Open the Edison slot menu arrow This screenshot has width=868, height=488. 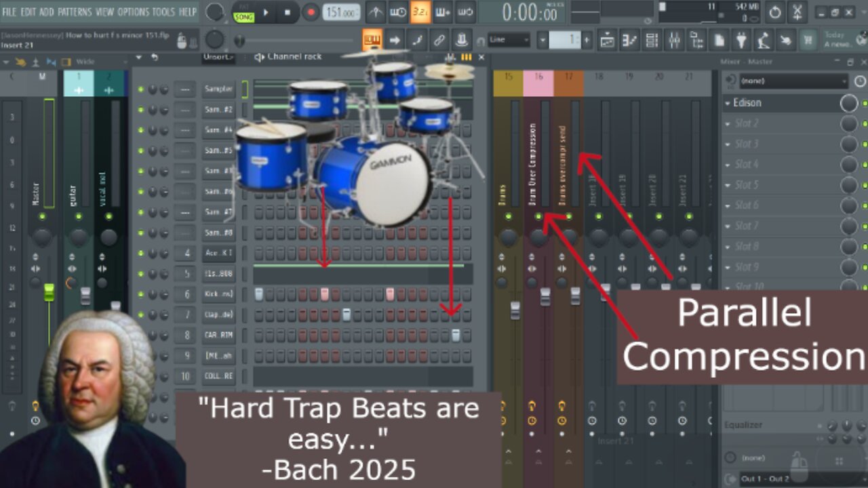[728, 103]
